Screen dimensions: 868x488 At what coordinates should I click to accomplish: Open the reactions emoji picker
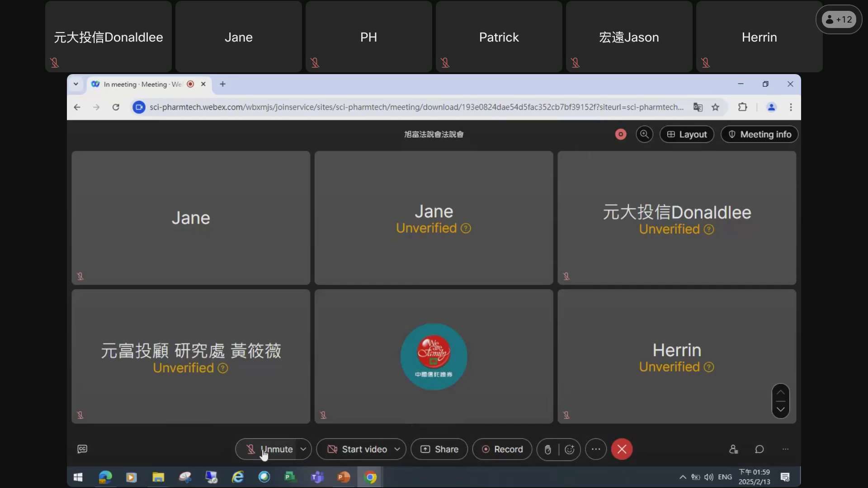(569, 450)
